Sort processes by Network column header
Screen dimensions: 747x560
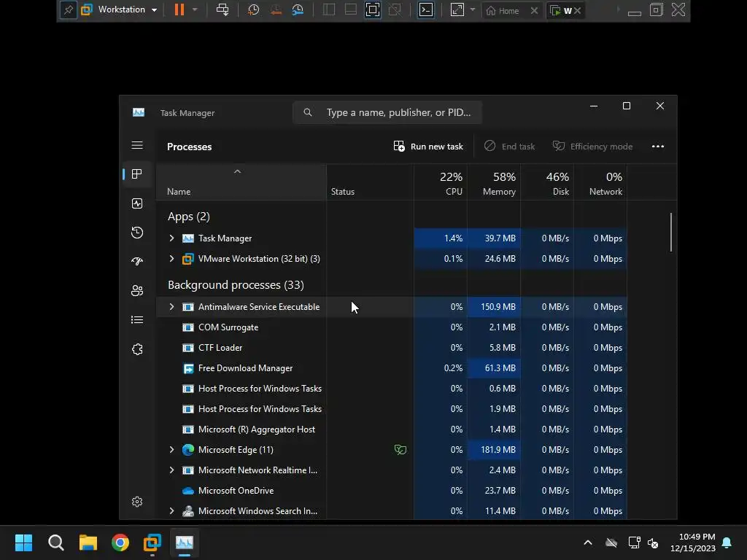click(601, 182)
